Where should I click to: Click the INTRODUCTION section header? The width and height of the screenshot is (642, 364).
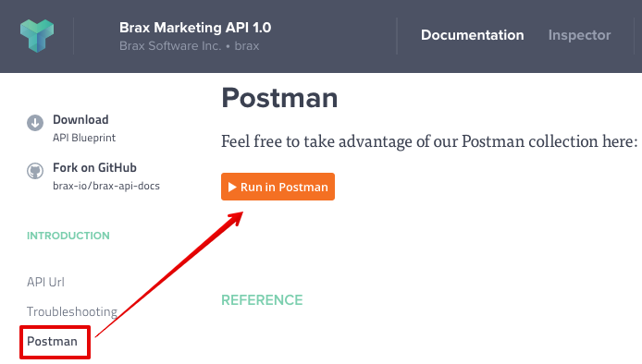[68, 236]
